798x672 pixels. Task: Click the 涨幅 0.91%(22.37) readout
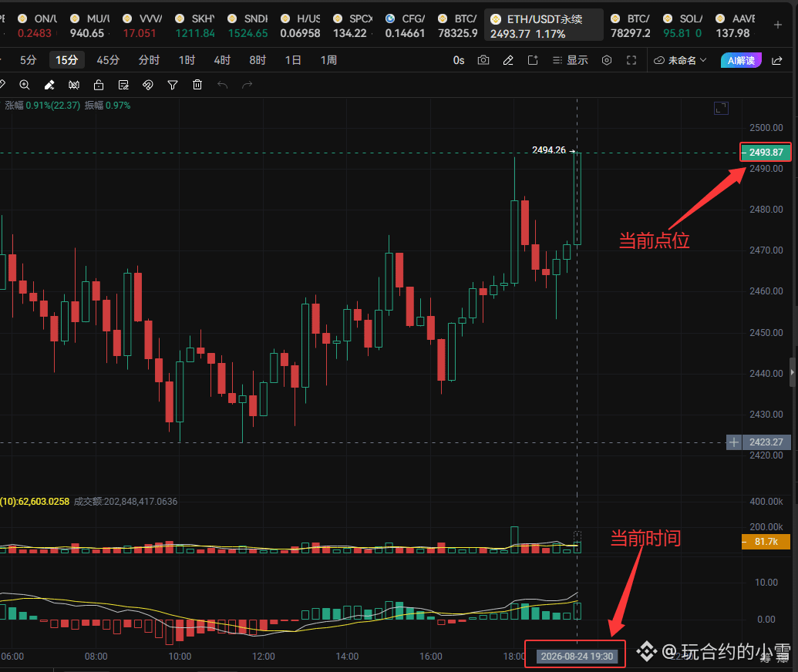(x=42, y=106)
